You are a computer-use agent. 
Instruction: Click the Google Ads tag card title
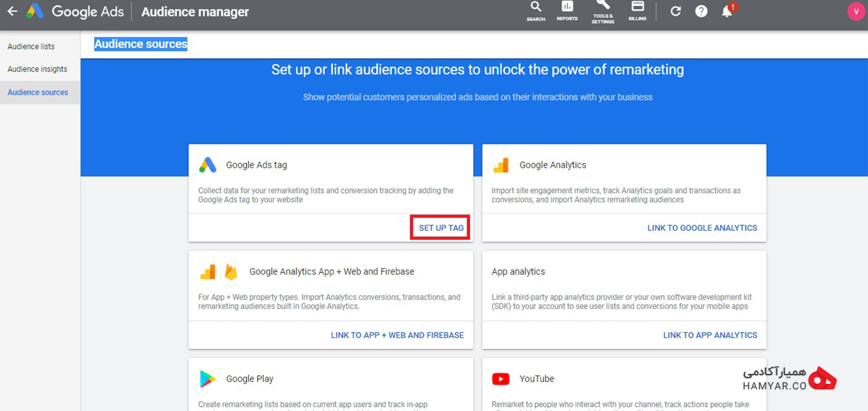[x=256, y=165]
